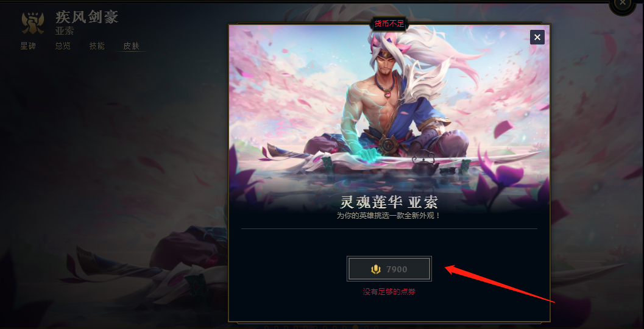Click the champion mastery crest icon

pos(33,23)
